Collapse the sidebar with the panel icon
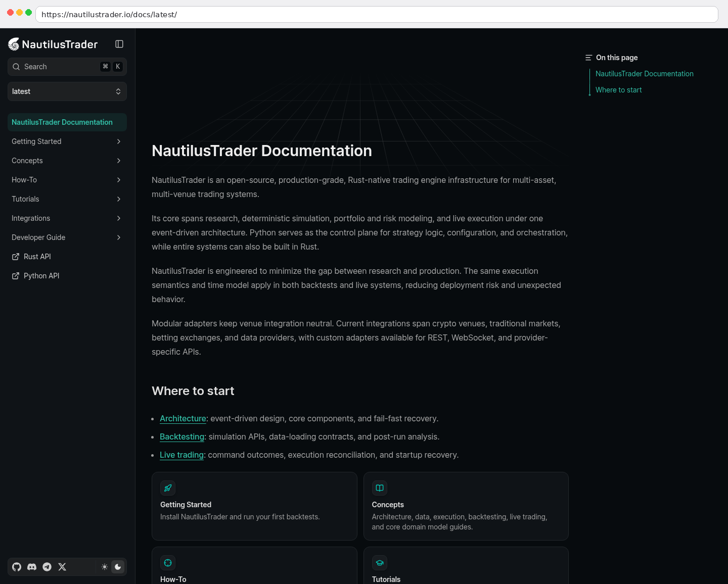728x584 pixels. click(119, 44)
